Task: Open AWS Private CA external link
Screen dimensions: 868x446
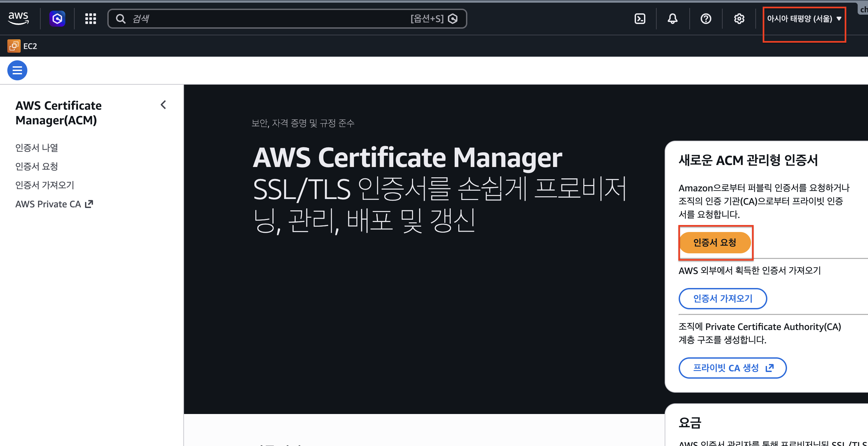Action: pyautogui.click(x=54, y=204)
